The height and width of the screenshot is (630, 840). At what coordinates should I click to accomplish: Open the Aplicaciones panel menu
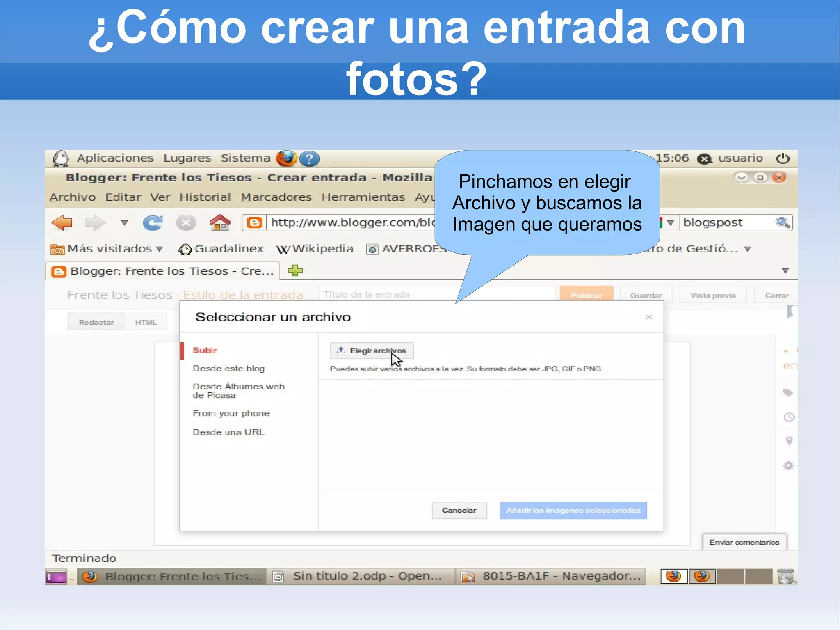click(x=115, y=158)
